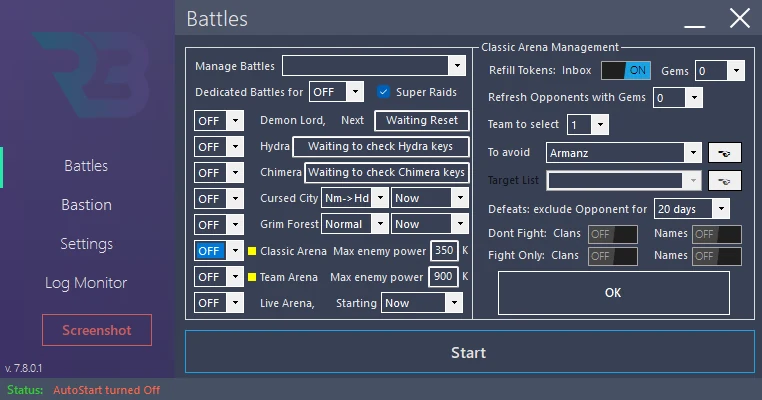Click the hand icon next to To avoid
This screenshot has width=762, height=400.
(725, 153)
